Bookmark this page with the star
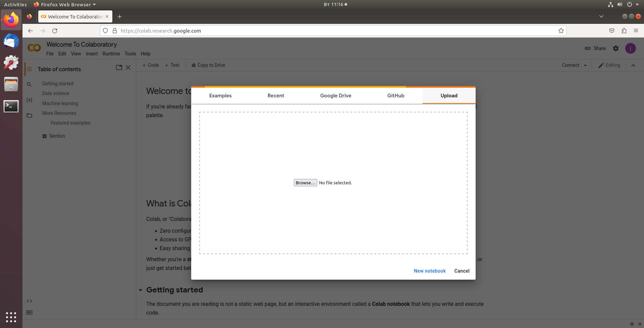644x328 pixels. 561,31
